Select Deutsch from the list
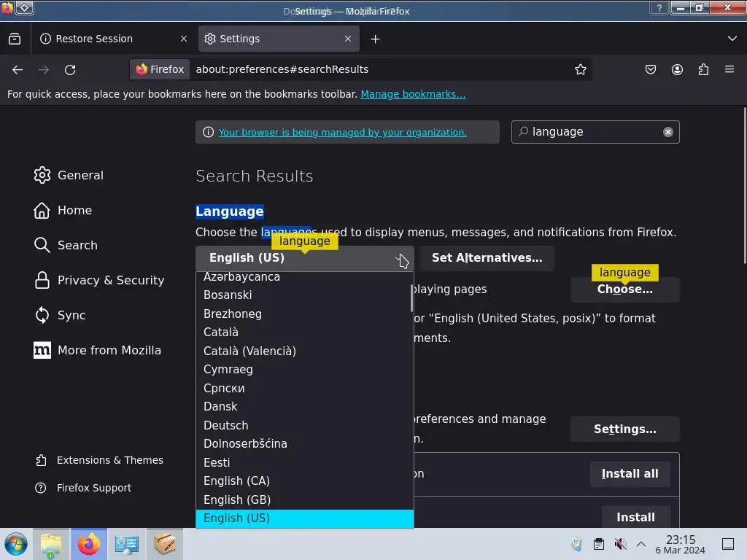The height and width of the screenshot is (560, 747). pyautogui.click(x=304, y=426)
